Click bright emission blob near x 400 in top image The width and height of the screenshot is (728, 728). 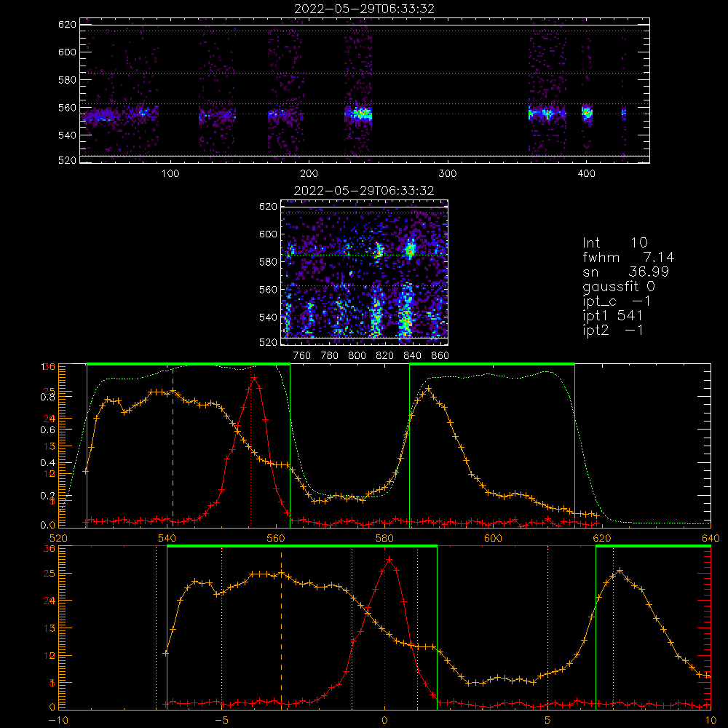point(587,113)
